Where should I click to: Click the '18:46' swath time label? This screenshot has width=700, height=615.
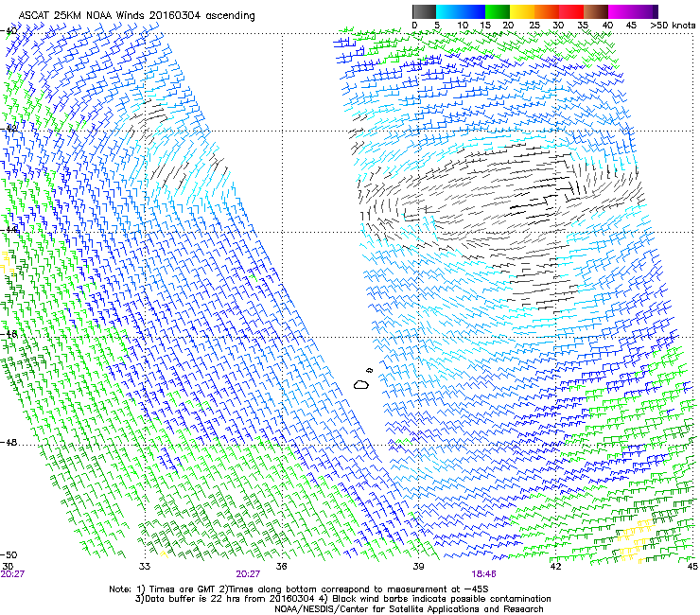(x=483, y=574)
